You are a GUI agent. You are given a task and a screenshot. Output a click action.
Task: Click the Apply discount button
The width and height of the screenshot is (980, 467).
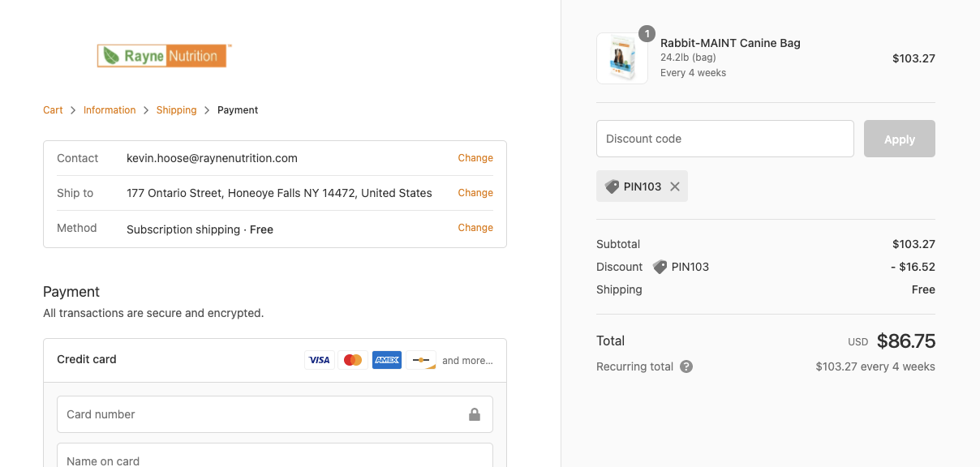pyautogui.click(x=899, y=139)
